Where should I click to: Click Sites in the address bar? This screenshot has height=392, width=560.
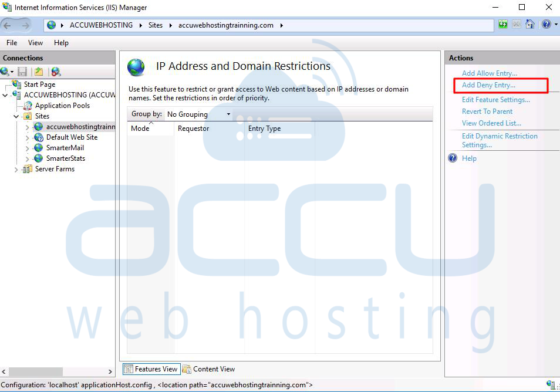pyautogui.click(x=156, y=25)
